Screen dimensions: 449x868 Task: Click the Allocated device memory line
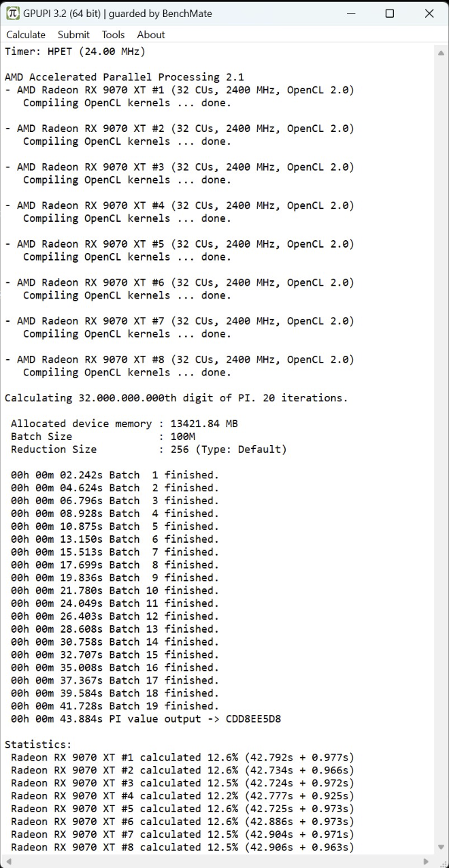124,424
